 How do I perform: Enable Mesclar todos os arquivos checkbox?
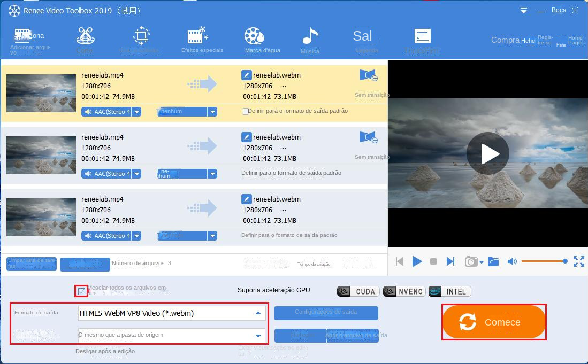81,291
